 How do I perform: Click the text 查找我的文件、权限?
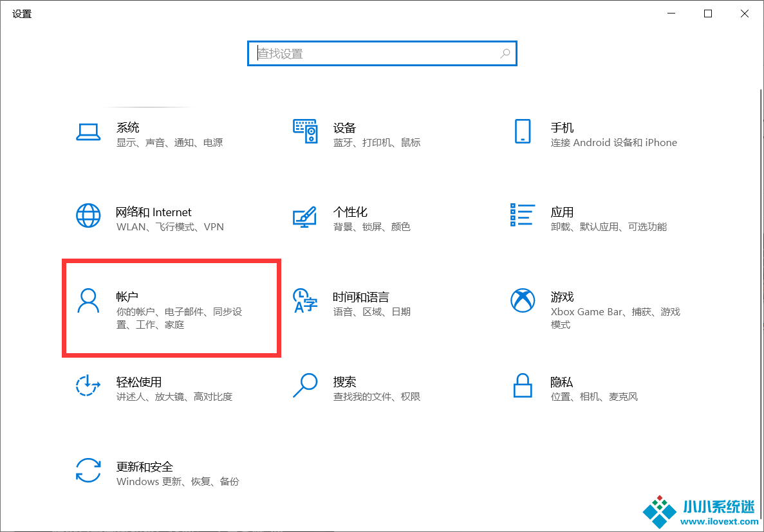tap(377, 396)
